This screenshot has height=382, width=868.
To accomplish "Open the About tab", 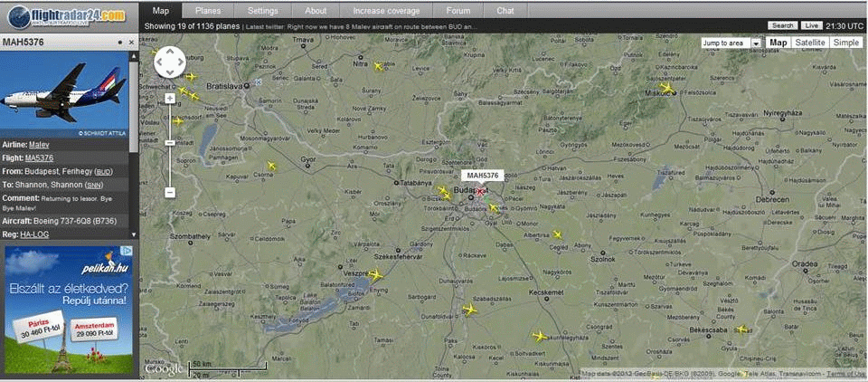I will pyautogui.click(x=316, y=11).
